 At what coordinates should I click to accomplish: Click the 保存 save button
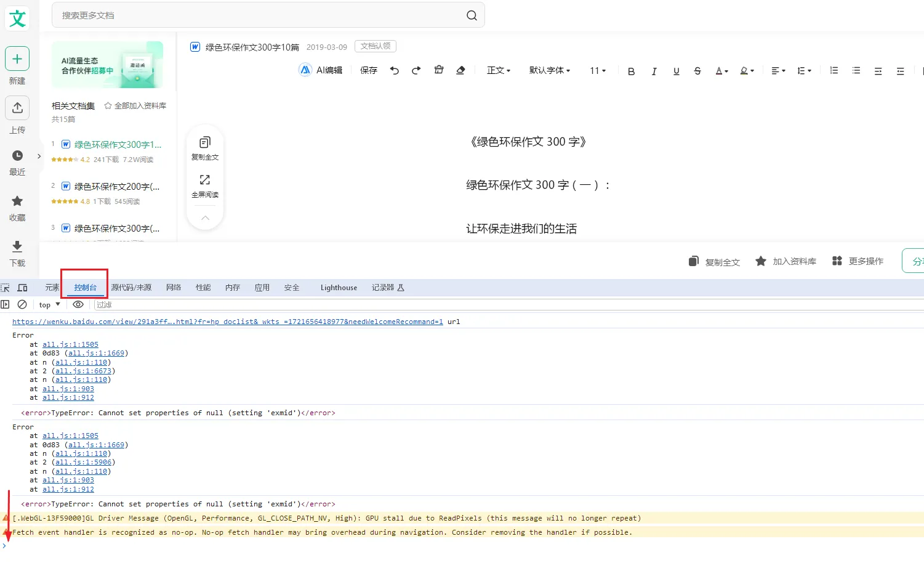[369, 70]
